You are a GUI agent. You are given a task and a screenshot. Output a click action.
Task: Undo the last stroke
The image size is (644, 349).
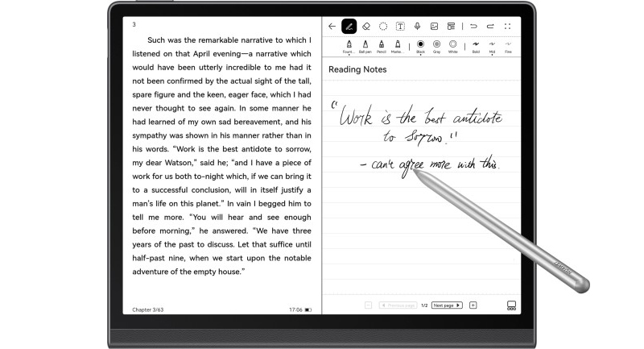[473, 26]
